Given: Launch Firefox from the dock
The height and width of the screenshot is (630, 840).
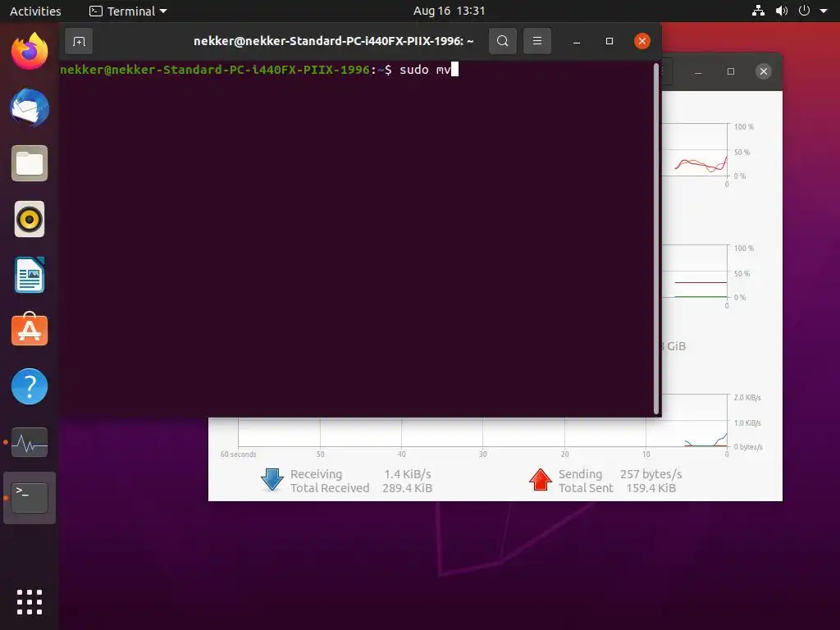Looking at the screenshot, I should coord(30,52).
